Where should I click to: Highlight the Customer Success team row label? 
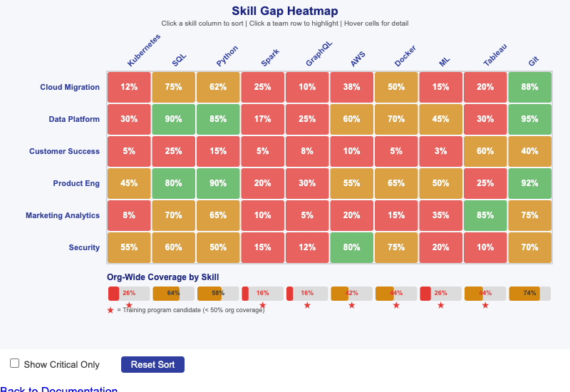point(64,151)
